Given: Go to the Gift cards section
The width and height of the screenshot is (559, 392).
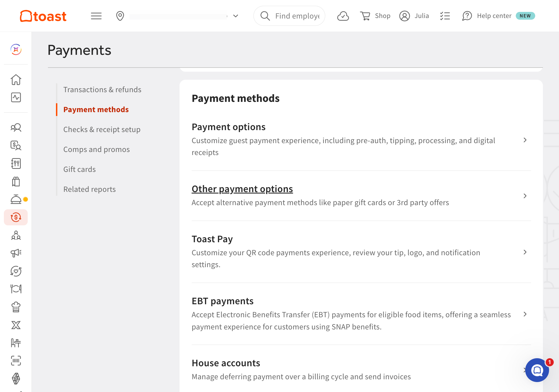Looking at the screenshot, I should click(80, 169).
